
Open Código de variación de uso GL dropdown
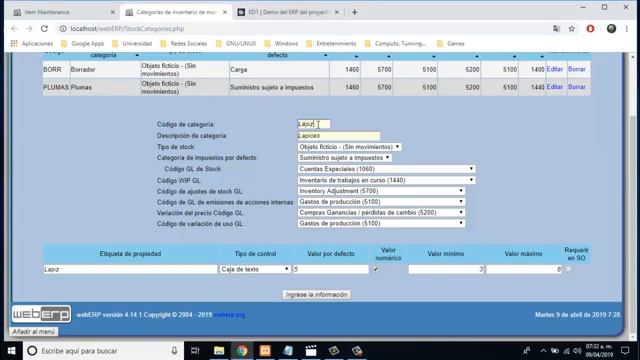(x=381, y=223)
